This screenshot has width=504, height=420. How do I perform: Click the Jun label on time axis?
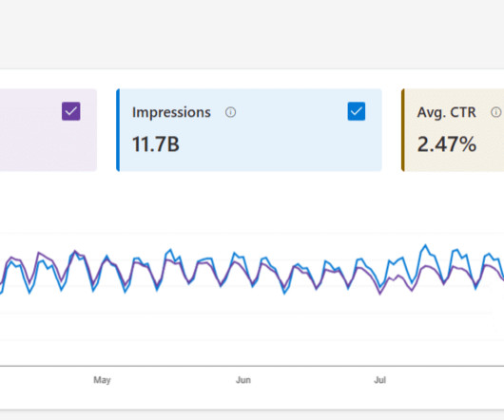243,380
